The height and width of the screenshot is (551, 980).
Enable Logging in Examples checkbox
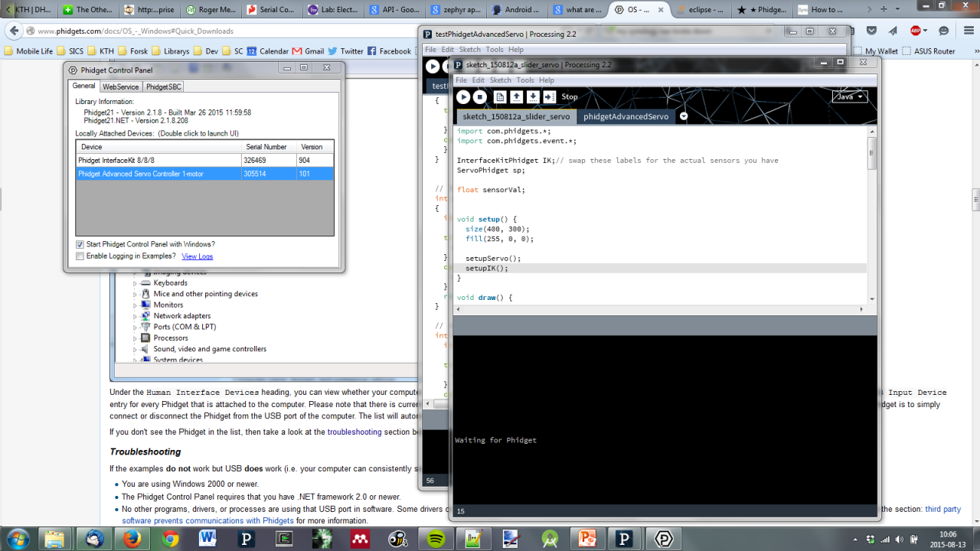(80, 256)
